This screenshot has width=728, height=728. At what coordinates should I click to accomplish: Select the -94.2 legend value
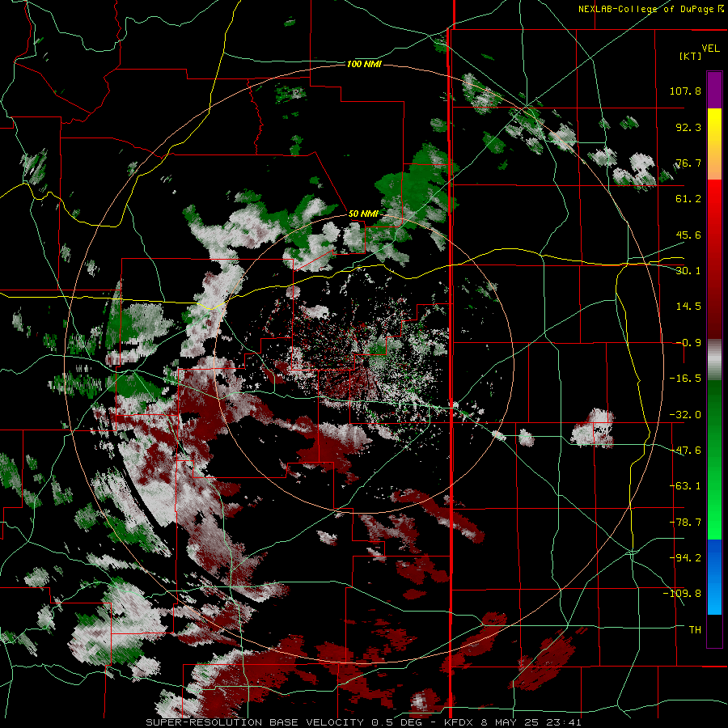685,557
